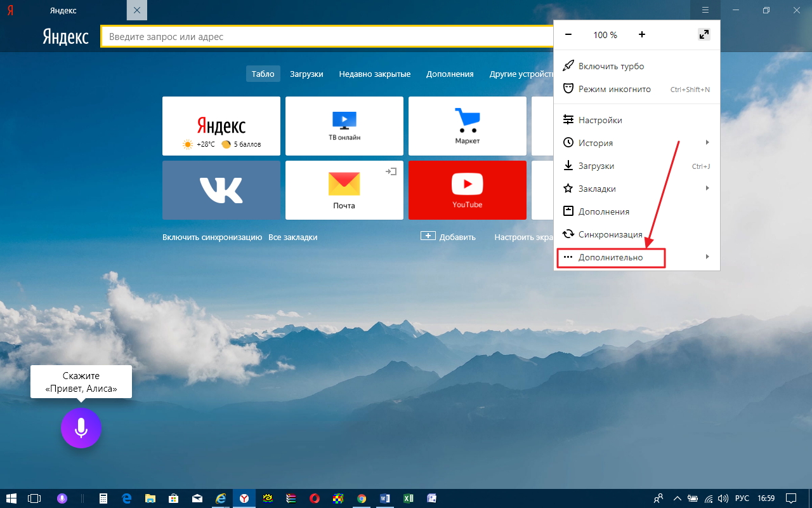Expand the Дополнительно submenu arrow
This screenshot has height=508, width=812.
[x=707, y=257]
